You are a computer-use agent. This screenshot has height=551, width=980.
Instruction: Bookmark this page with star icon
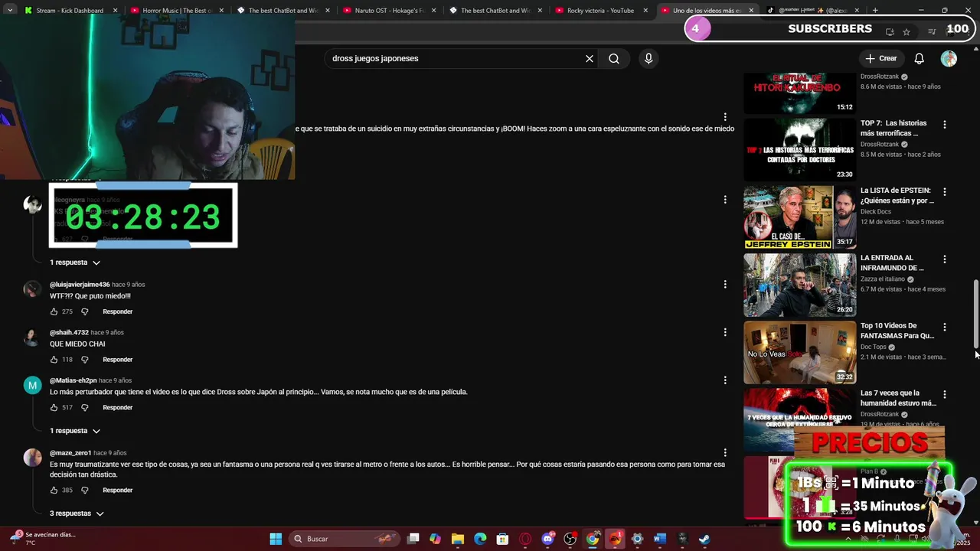(x=906, y=32)
